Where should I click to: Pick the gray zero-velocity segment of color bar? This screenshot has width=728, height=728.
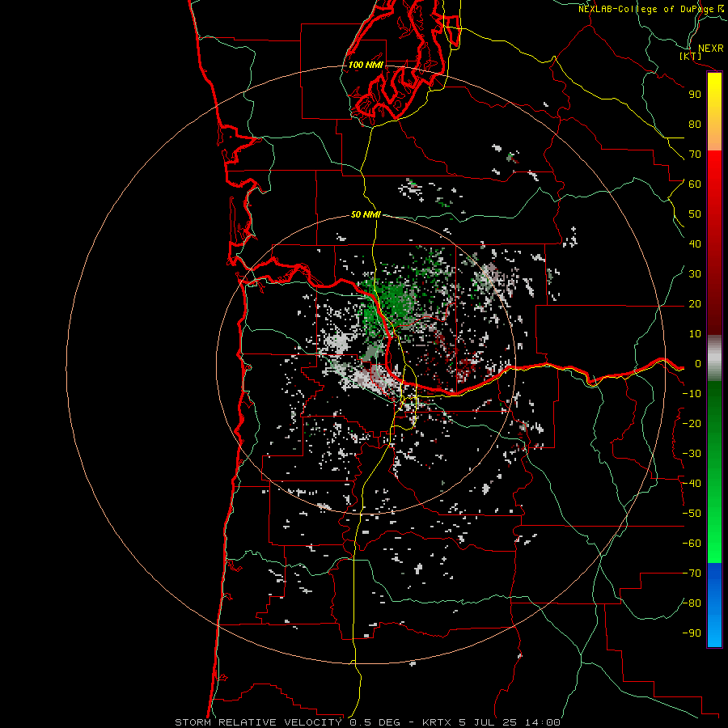pos(714,358)
